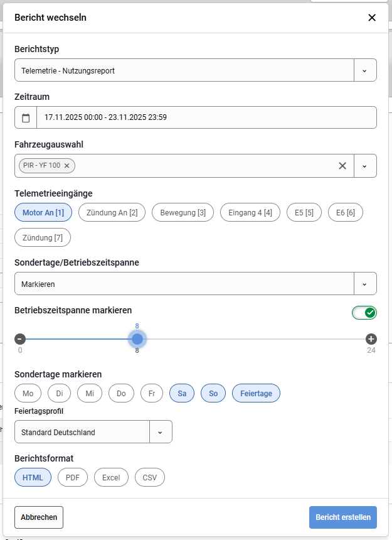
Task: Click the Bericht erstellen button
Action: coord(342,517)
